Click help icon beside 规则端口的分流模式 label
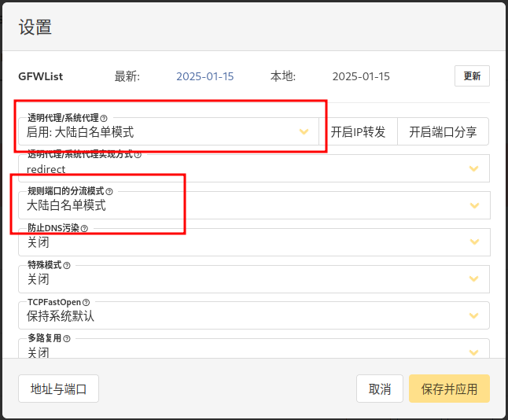 [x=109, y=191]
